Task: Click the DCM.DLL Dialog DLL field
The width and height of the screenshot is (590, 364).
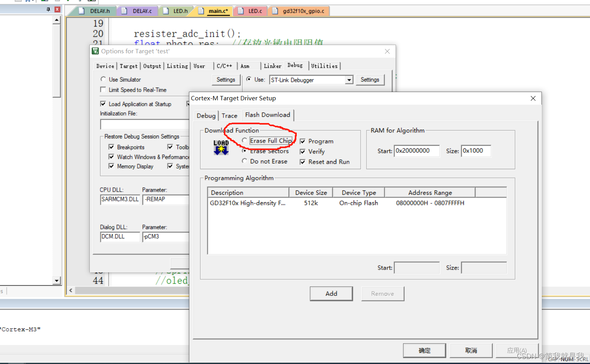Action: (x=120, y=237)
